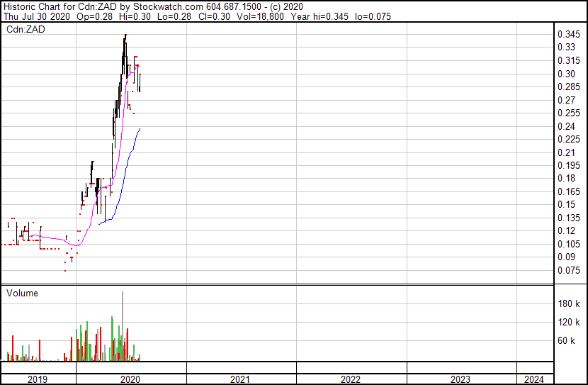Image resolution: width=588 pixels, height=385 pixels.
Task: Click the 0.195 price axis label
Action: coord(568,165)
